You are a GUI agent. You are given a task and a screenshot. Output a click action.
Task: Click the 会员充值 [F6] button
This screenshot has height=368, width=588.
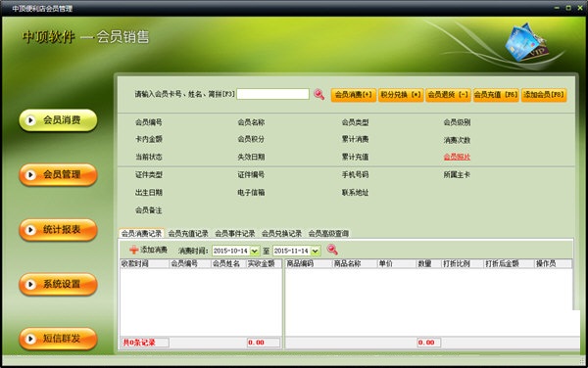tap(496, 95)
